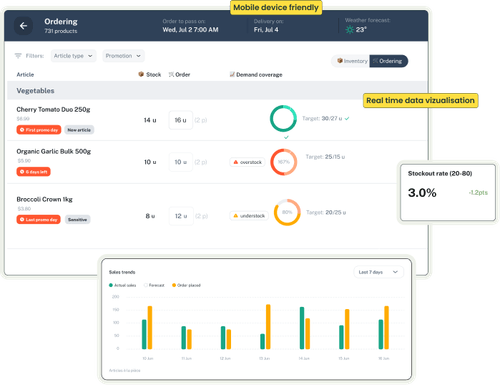Click the Demand coverage chart icon
The height and width of the screenshot is (385, 500).
pos(232,74)
